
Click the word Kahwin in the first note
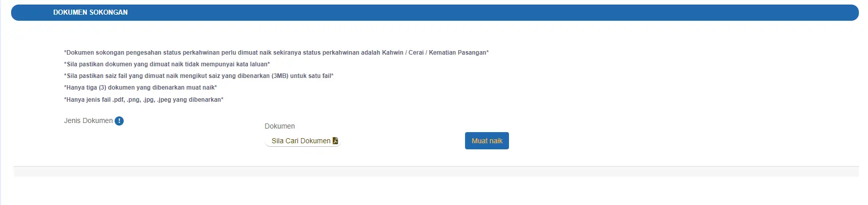pyautogui.click(x=393, y=53)
